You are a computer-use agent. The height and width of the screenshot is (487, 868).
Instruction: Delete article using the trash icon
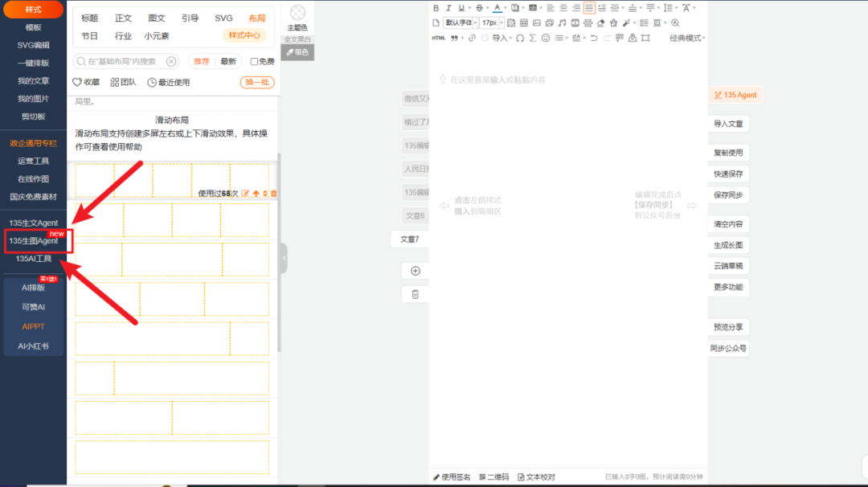[x=416, y=294]
